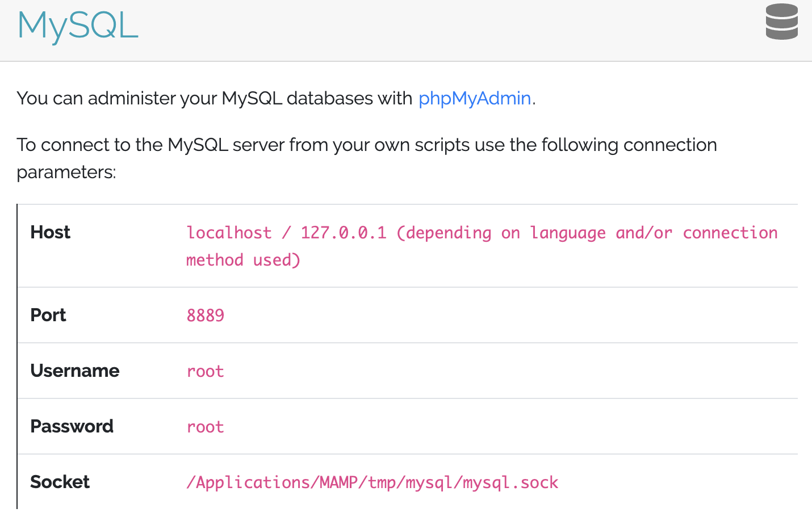Select the mysql.sock socket path
This screenshot has height=521, width=812.
[x=372, y=482]
